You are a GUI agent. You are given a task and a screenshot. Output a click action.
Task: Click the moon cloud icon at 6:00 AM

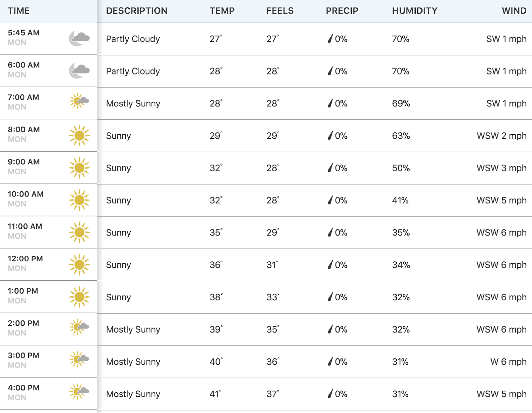pyautogui.click(x=79, y=70)
